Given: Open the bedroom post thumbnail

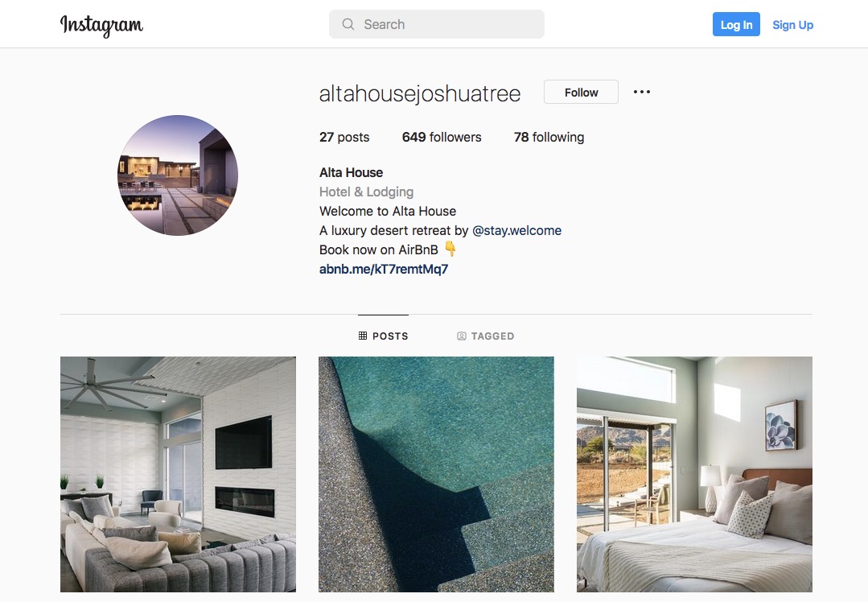Looking at the screenshot, I should (695, 475).
